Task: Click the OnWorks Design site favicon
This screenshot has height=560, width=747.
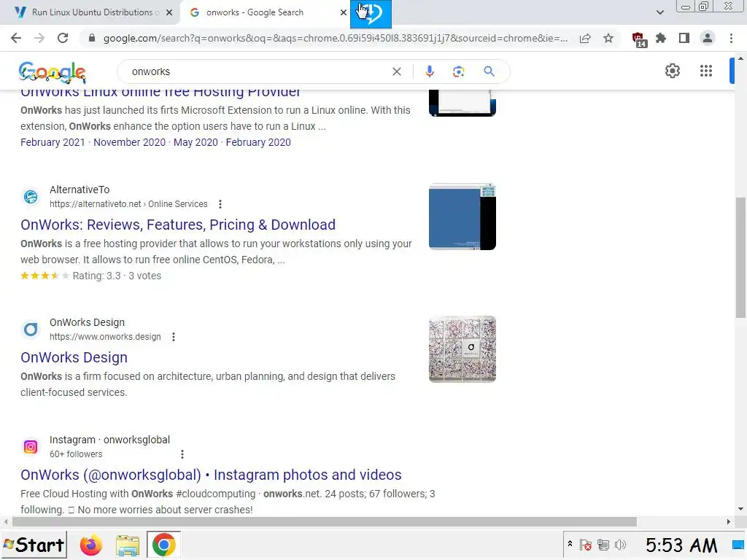Action: tap(31, 330)
